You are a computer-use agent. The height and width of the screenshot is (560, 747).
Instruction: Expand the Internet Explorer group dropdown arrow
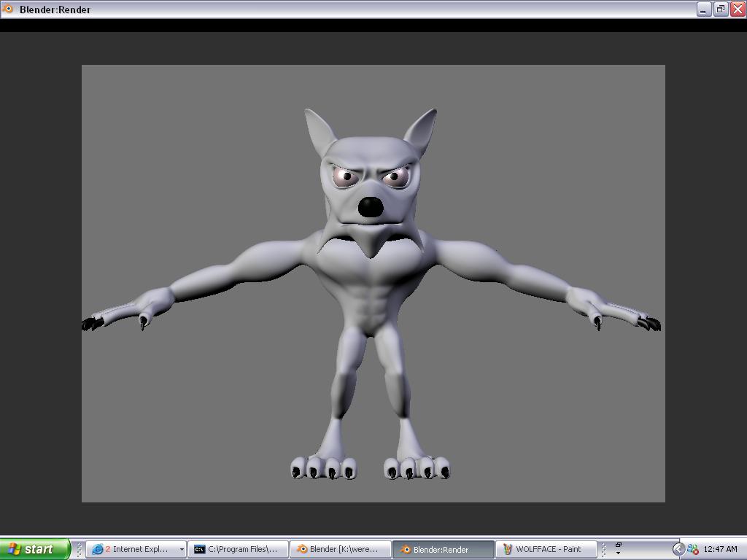[182, 550]
